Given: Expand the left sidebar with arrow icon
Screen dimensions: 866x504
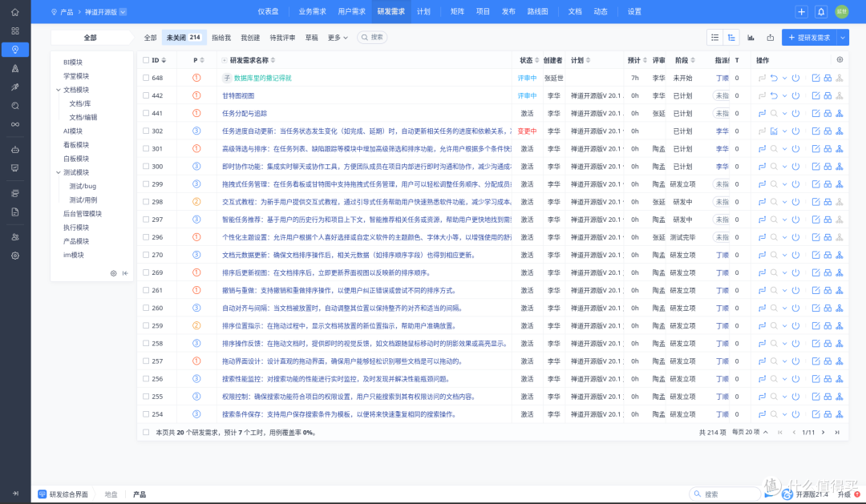Looking at the screenshot, I should pos(15,493).
